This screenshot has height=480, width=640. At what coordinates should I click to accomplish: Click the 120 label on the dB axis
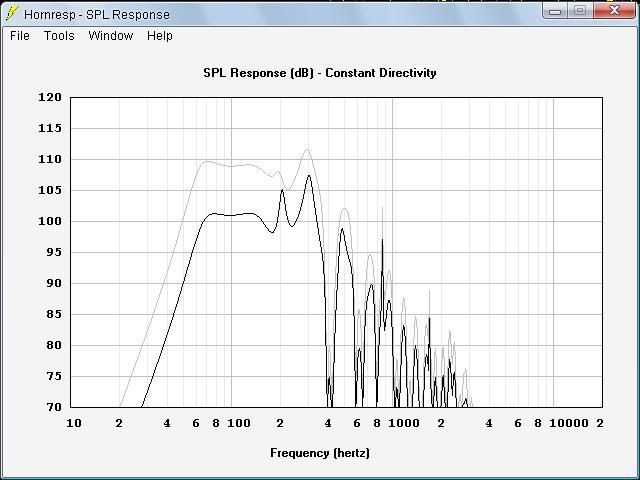51,98
